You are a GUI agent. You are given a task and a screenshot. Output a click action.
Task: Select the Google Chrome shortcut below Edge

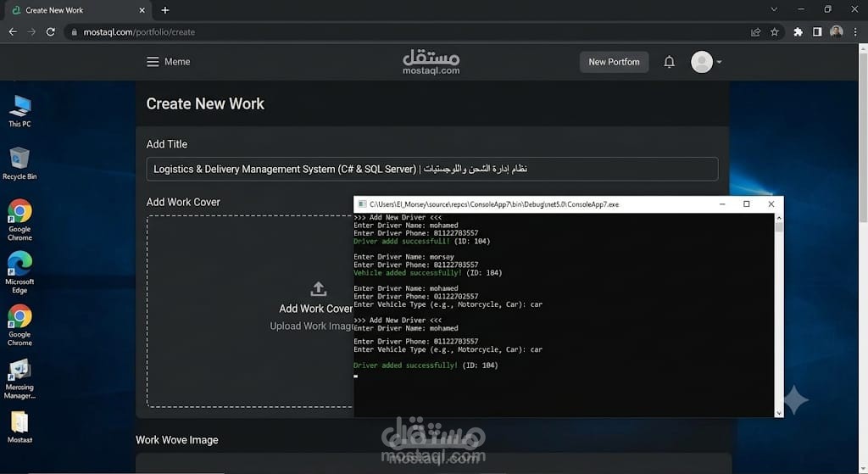click(x=20, y=325)
